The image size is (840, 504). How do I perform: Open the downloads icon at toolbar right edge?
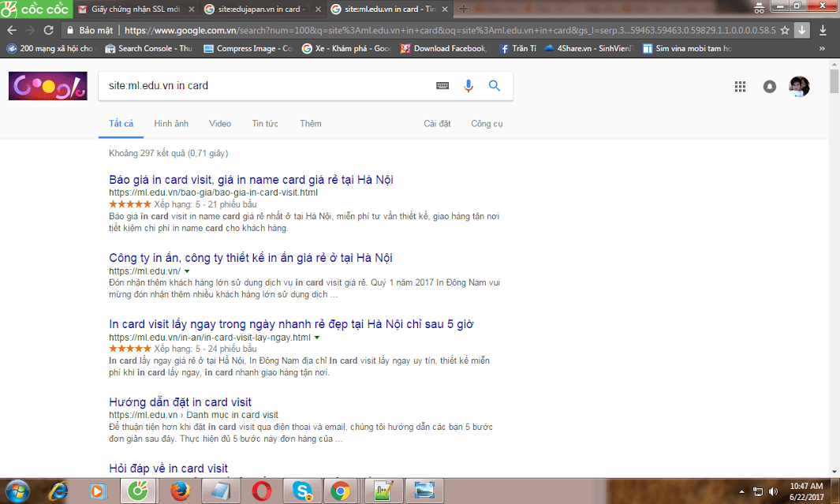823,31
